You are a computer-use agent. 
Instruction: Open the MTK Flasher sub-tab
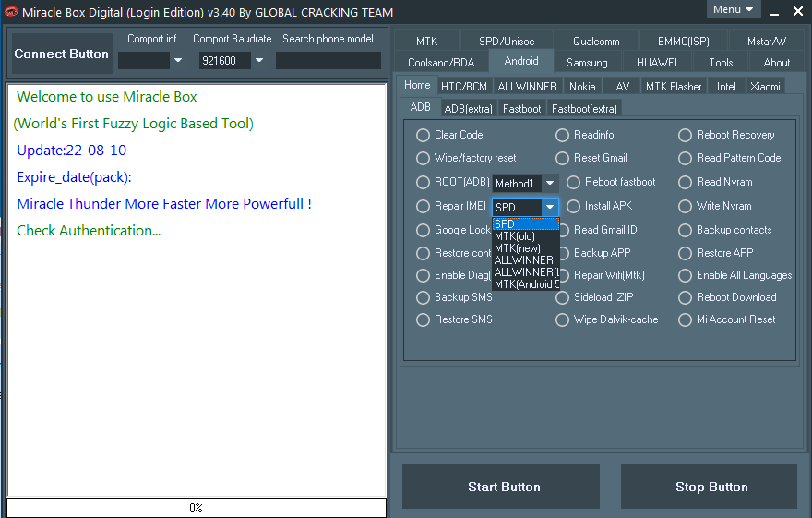pyautogui.click(x=674, y=87)
